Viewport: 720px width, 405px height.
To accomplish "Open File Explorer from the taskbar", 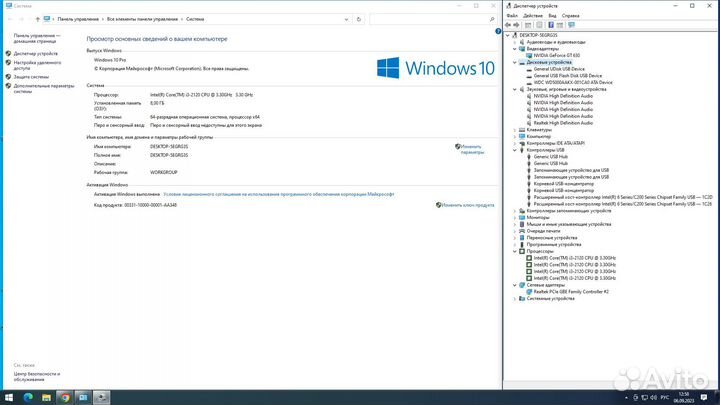I will click(x=46, y=397).
